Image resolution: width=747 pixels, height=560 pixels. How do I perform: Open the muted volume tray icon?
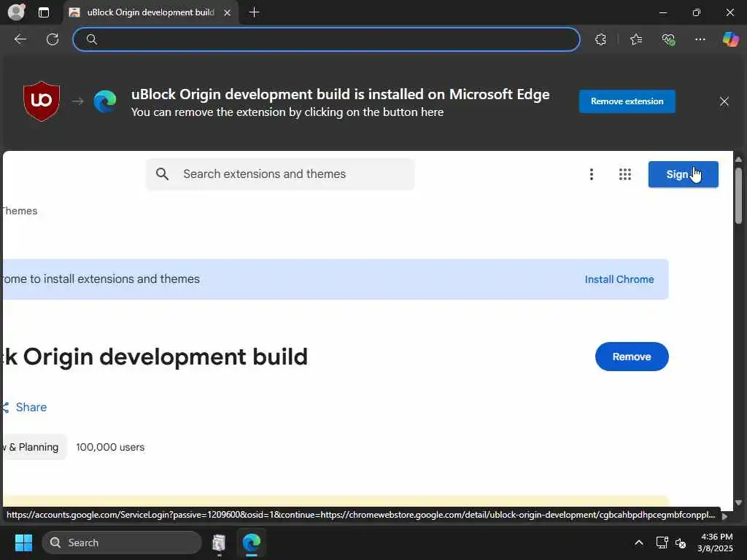click(x=681, y=542)
